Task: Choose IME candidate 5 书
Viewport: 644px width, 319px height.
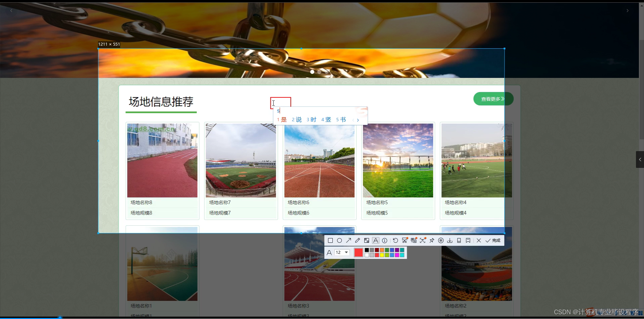Action: click(341, 120)
